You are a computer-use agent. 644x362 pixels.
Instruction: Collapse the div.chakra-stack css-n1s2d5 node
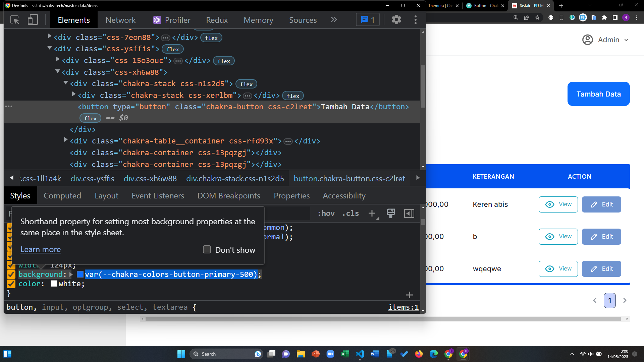[x=66, y=83]
